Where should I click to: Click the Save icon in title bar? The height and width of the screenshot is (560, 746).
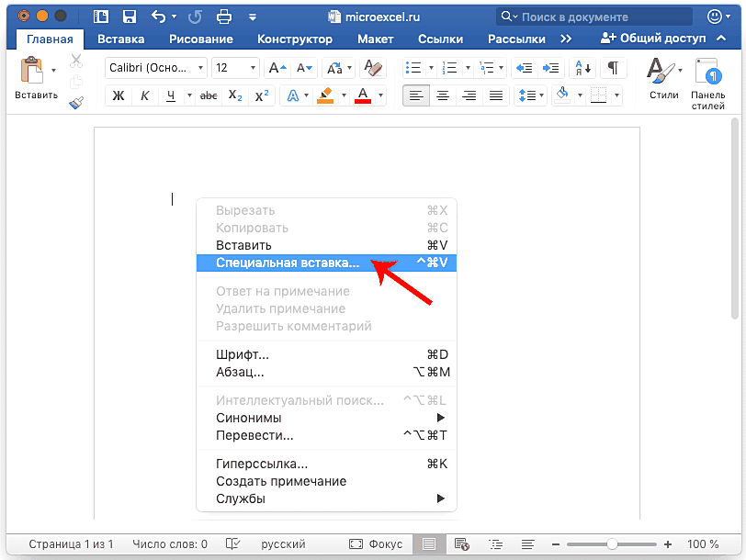click(x=130, y=17)
